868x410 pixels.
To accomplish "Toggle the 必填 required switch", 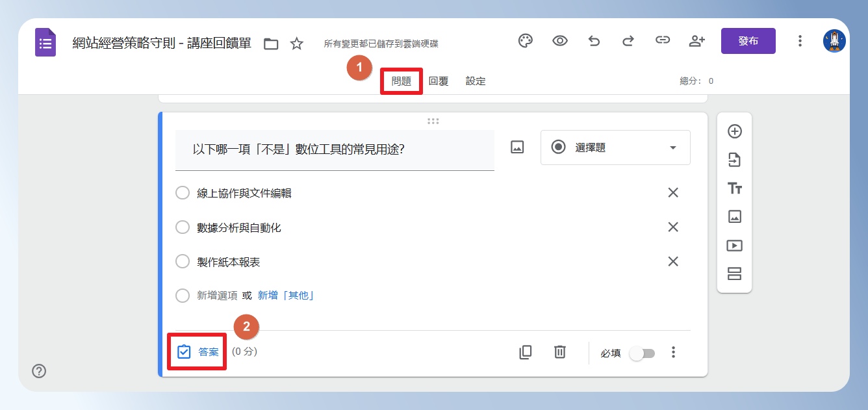I will (642, 353).
